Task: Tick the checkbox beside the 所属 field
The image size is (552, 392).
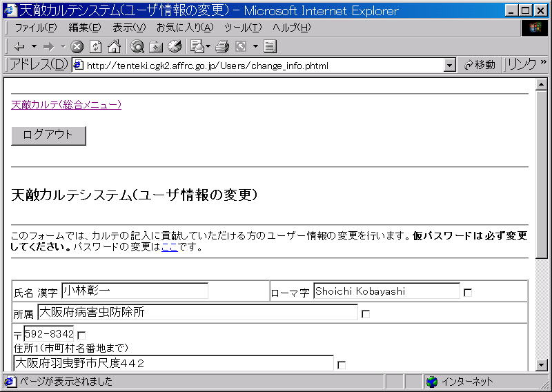Action: click(366, 314)
